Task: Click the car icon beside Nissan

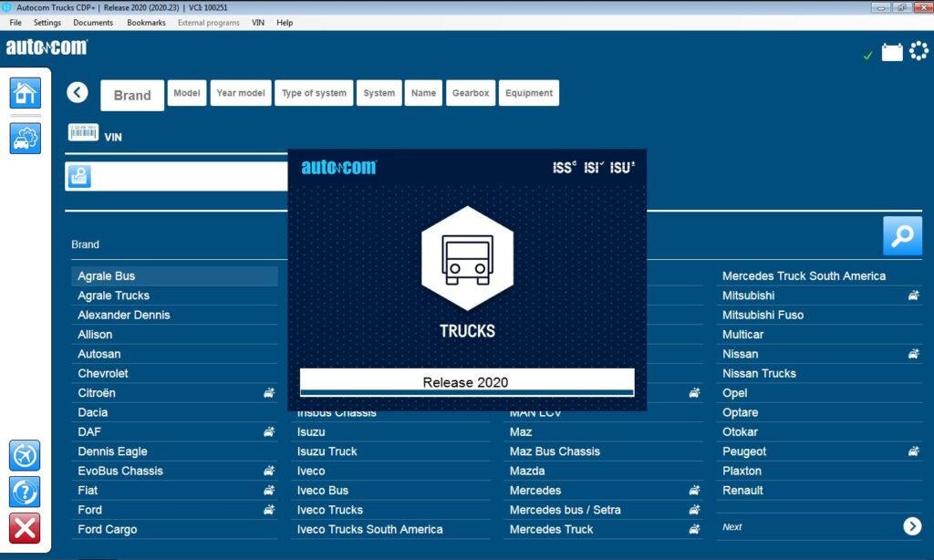Action: pos(913,353)
